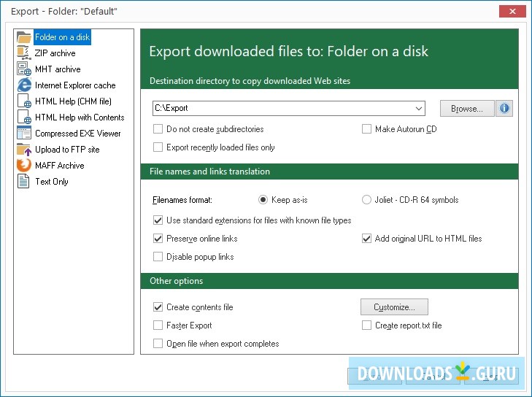Select Joliet - CD-R 64 symbols option
Screen dimensions: 532x397
pos(366,199)
